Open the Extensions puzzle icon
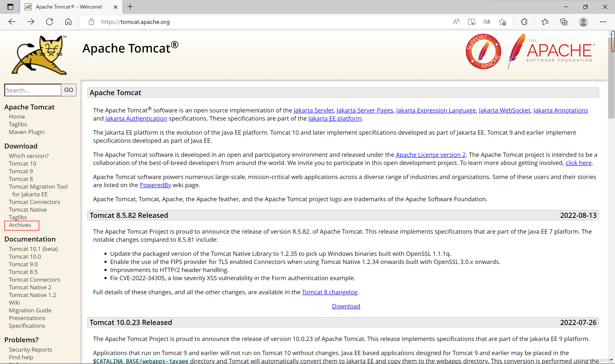This screenshot has width=615, height=364. point(524,22)
